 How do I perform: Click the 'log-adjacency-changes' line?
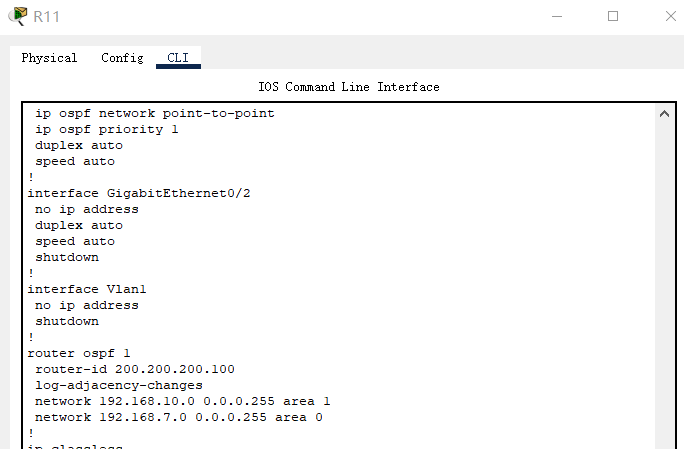point(119,385)
